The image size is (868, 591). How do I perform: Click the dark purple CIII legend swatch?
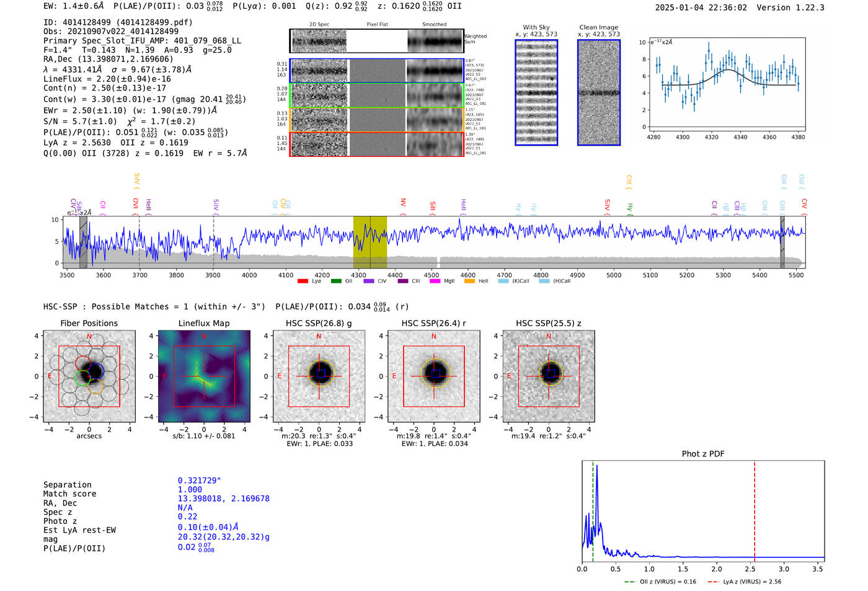point(403,282)
